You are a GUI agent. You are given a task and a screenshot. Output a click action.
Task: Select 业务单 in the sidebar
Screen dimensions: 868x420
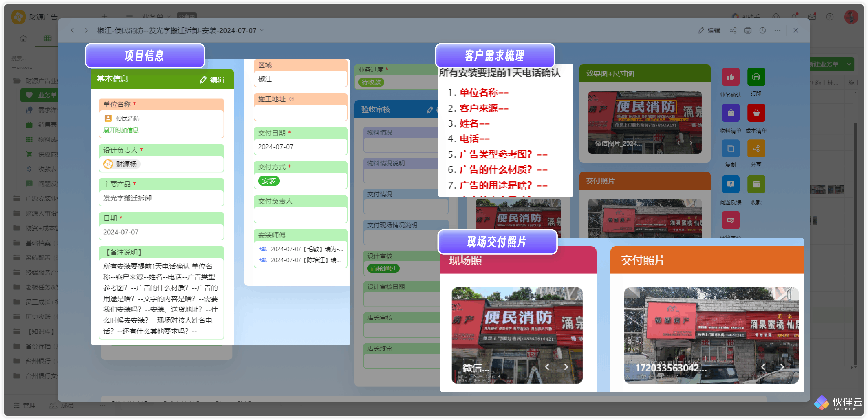pyautogui.click(x=39, y=95)
